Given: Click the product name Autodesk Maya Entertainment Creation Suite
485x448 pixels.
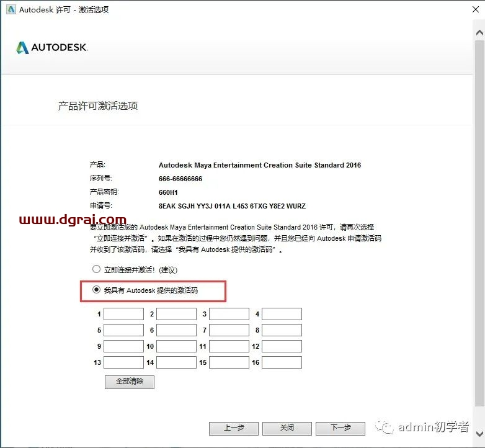Looking at the screenshot, I should point(260,165).
